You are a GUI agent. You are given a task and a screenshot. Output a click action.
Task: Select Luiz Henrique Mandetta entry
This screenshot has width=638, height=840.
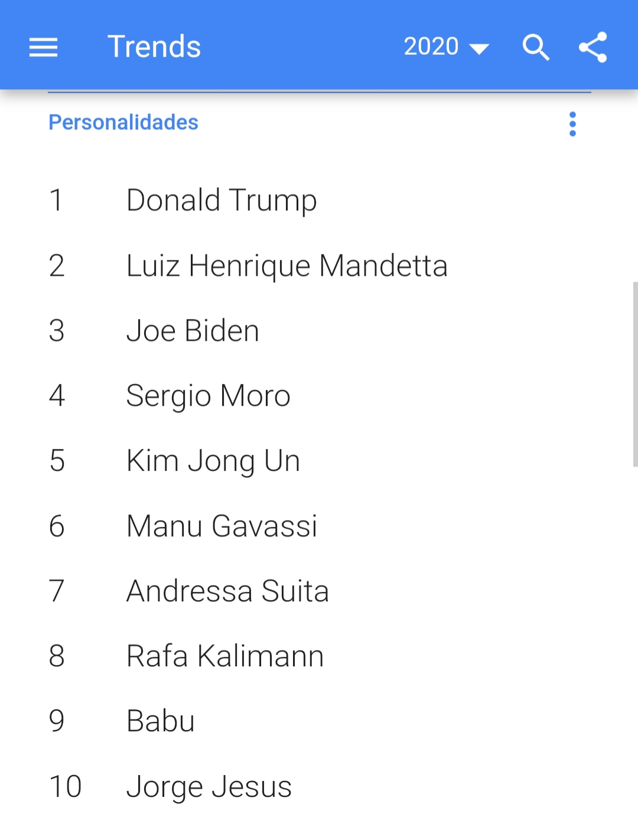tap(287, 265)
